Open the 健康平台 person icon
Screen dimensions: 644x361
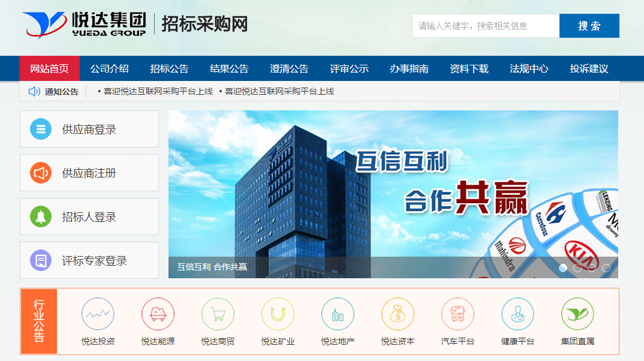pyautogui.click(x=517, y=314)
